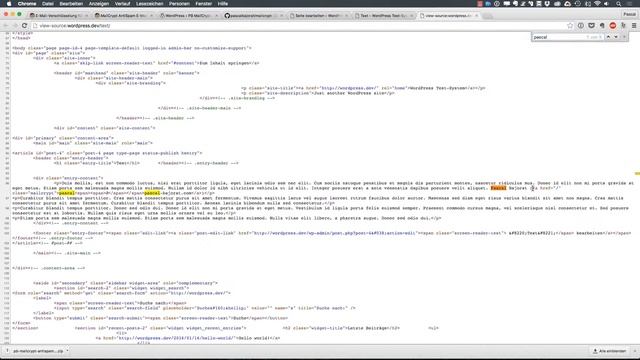Open the Lesezeichen menu
This screenshot has height=360, width=640.
[x=149, y=4]
